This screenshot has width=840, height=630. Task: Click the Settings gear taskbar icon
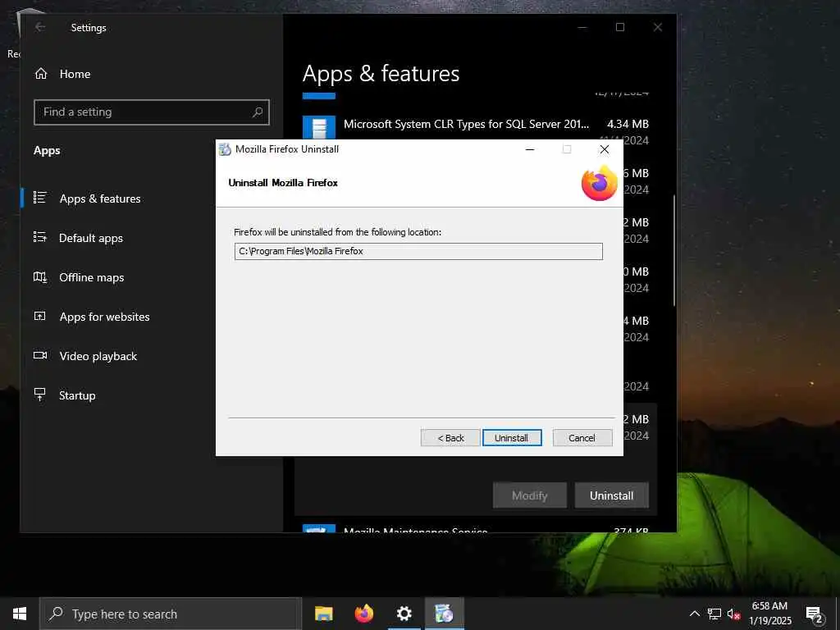pos(404,614)
